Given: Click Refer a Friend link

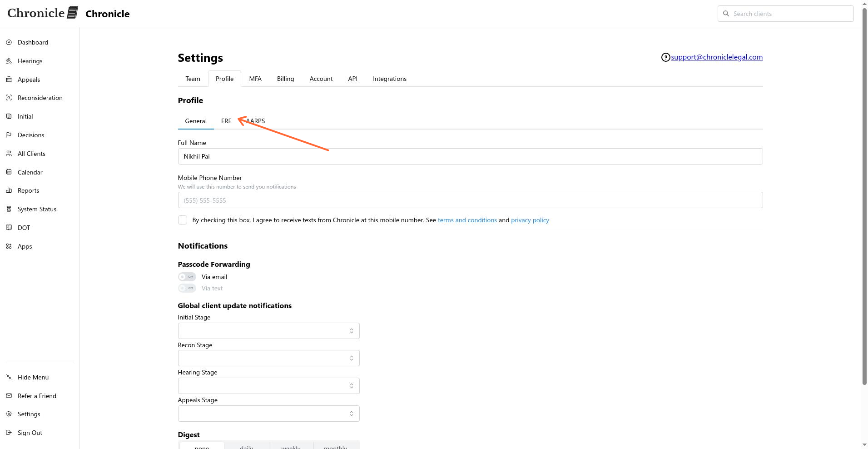Looking at the screenshot, I should tap(37, 396).
